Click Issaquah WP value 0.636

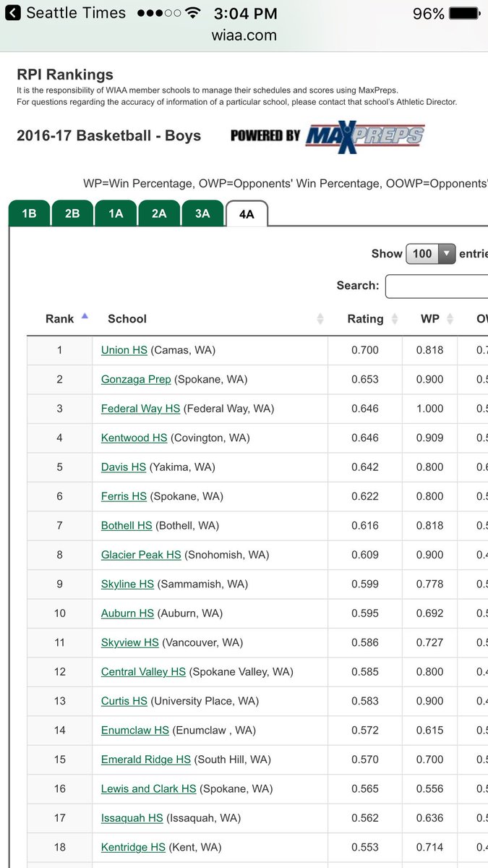pyautogui.click(x=429, y=818)
